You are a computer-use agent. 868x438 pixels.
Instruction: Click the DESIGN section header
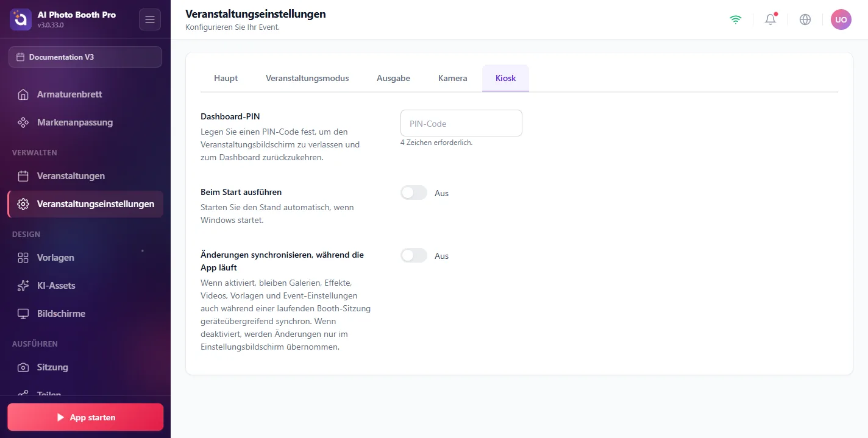pos(26,235)
